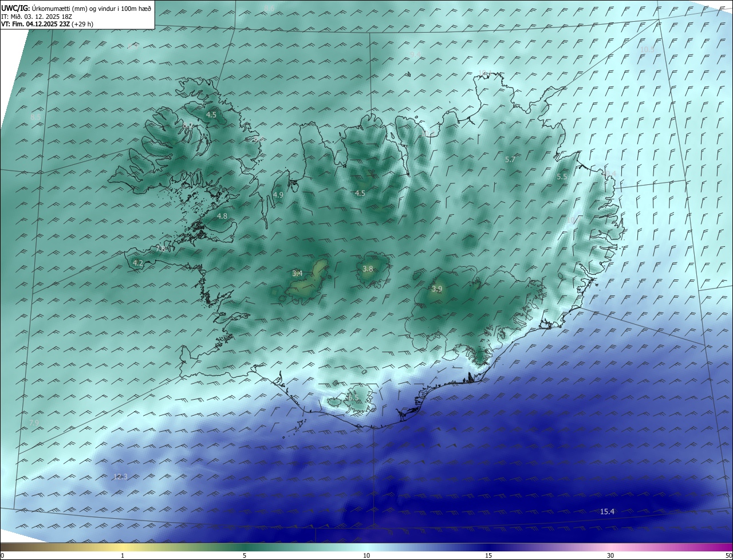
Task: Select the 5.7 value in northeast Iceland
Action: [510, 159]
